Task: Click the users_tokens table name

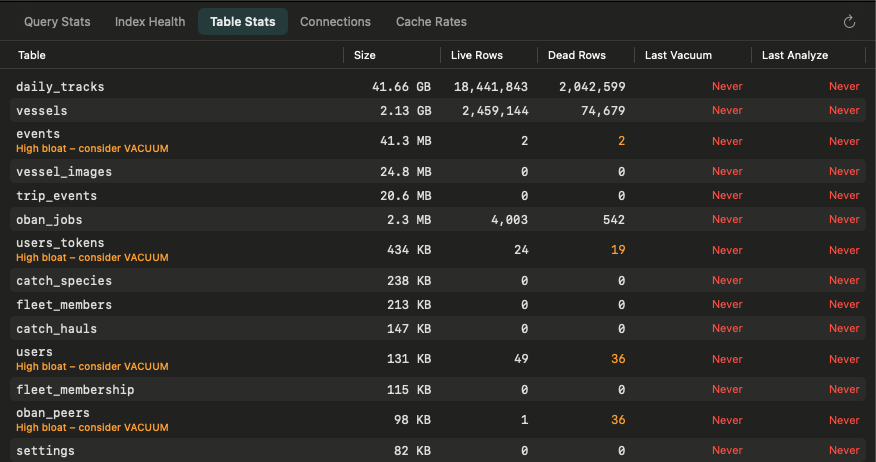Action: click(60, 243)
